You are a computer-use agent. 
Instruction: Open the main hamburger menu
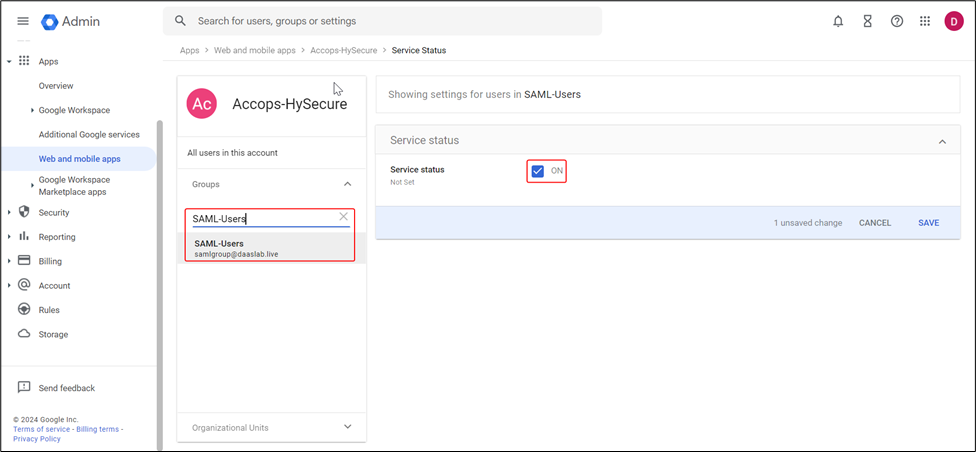click(x=23, y=21)
